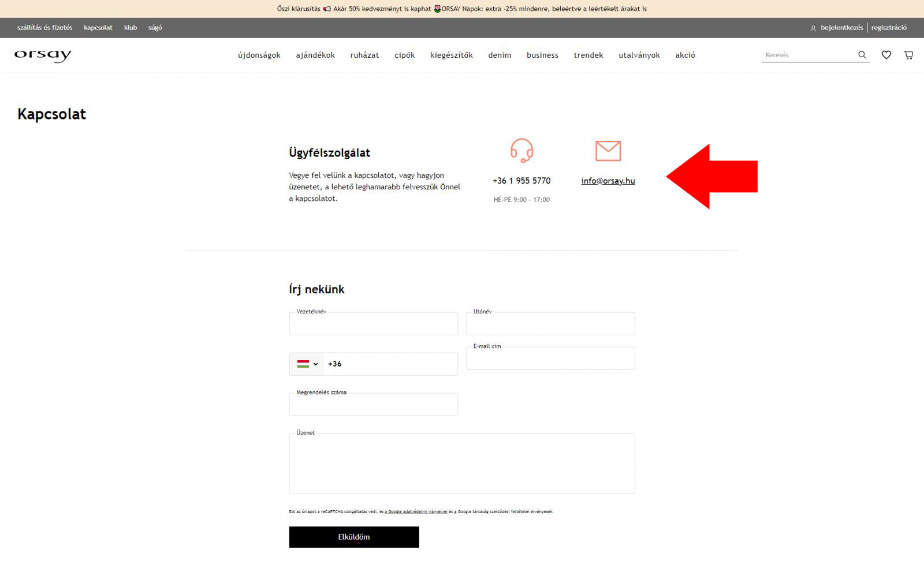Open the ajándékok menu
The height and width of the screenshot is (565, 924).
click(x=315, y=55)
